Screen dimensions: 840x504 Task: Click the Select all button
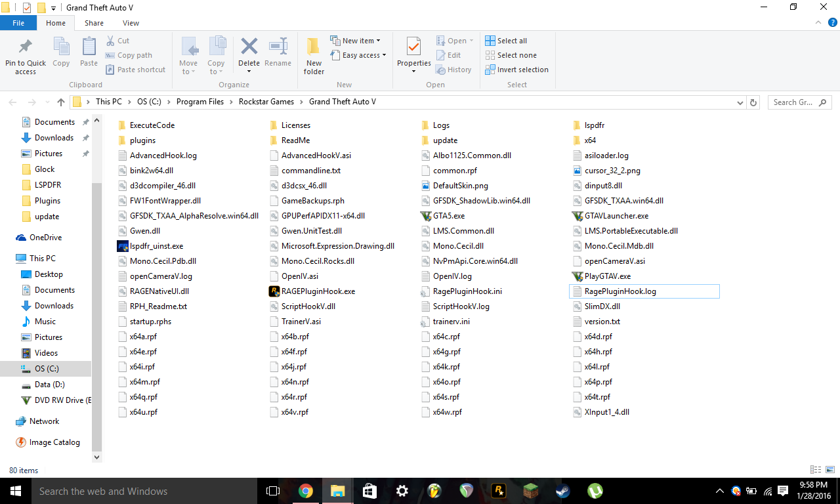coord(506,41)
